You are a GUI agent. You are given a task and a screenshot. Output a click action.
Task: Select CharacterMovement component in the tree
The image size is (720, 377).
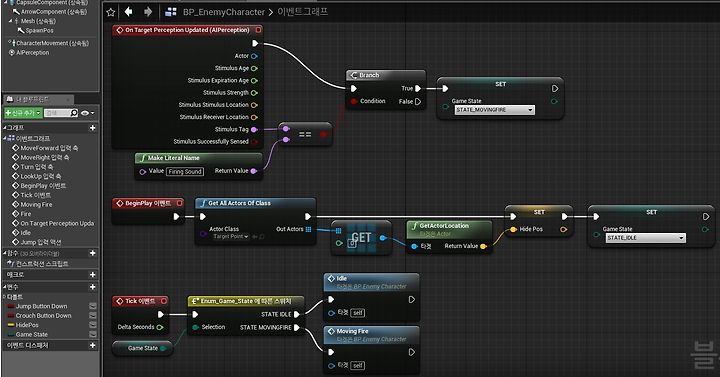[x=52, y=43]
